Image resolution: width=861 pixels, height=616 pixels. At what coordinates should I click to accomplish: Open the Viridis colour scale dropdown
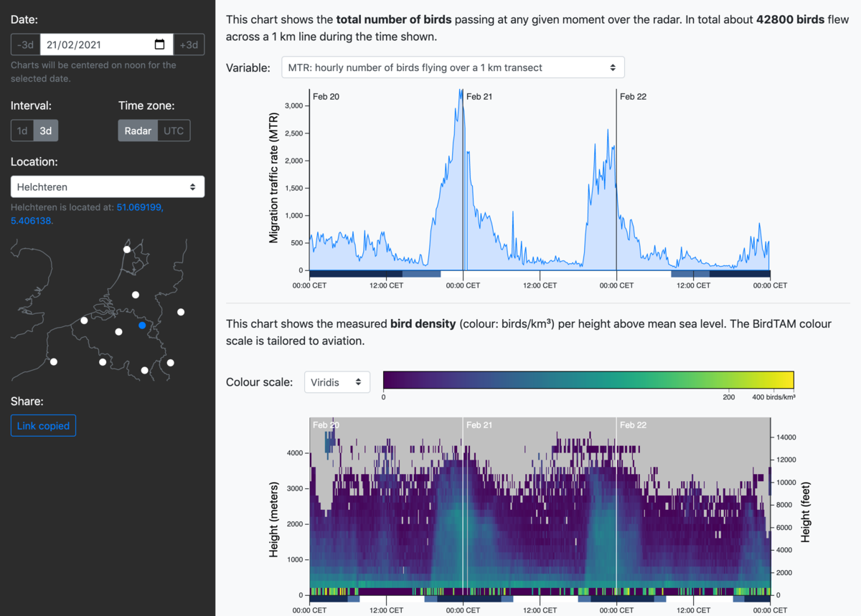(x=337, y=382)
